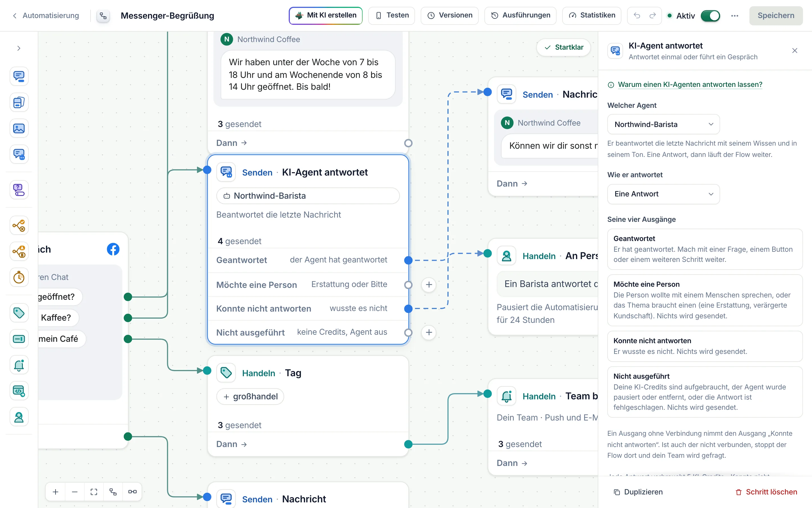
Task: Click the Tag node icon
Action: 226,373
